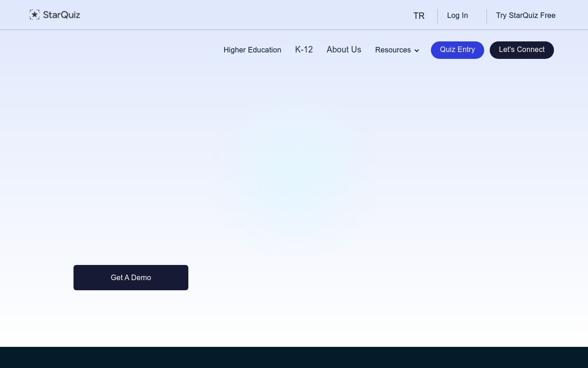This screenshot has height=368, width=588.
Task: Open the Log In page
Action: (458, 16)
